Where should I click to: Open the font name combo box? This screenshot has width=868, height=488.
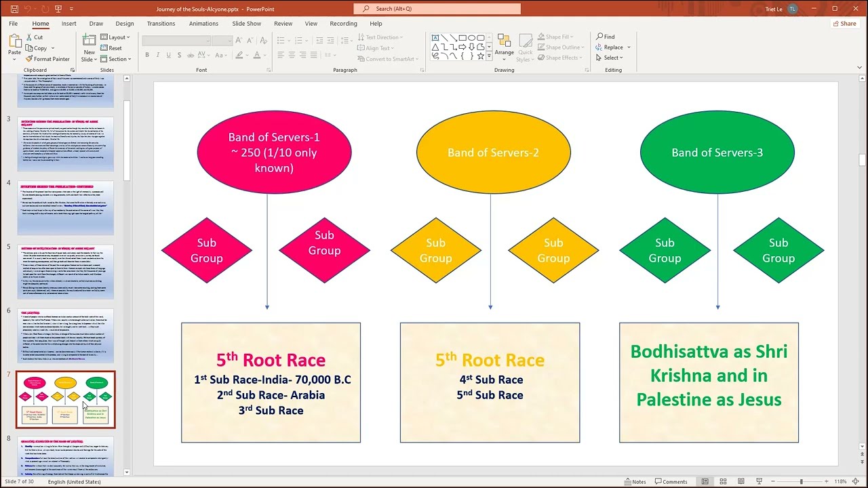point(176,41)
